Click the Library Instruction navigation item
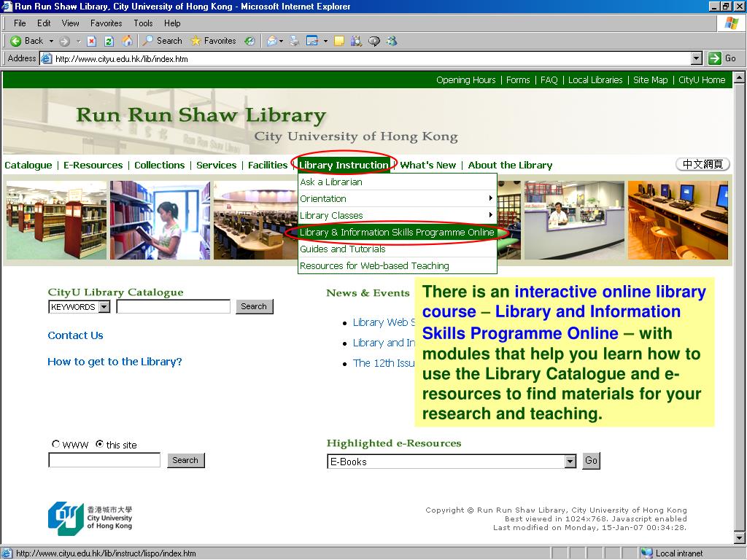 click(x=344, y=166)
